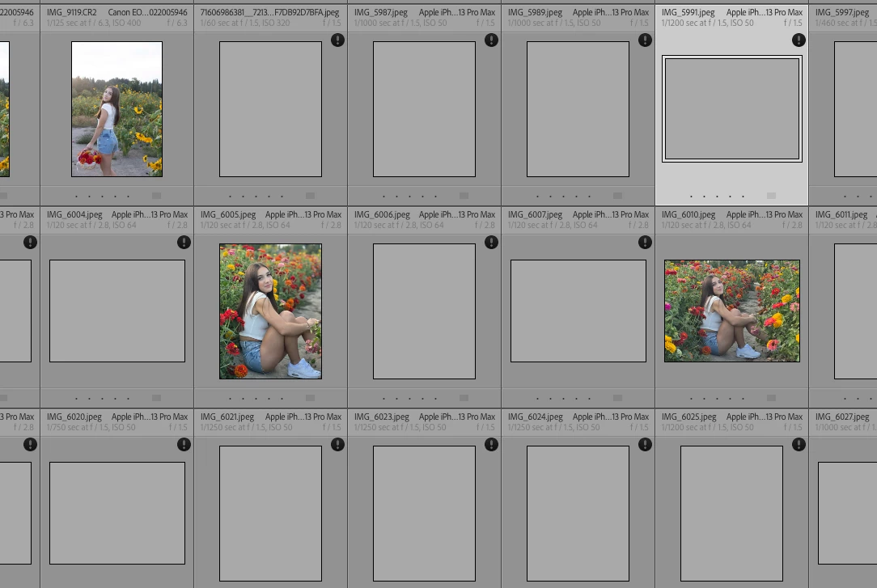Click the missing-photo badge on IMG_6020.jpeg
The width and height of the screenshot is (877, 588).
[x=184, y=445]
